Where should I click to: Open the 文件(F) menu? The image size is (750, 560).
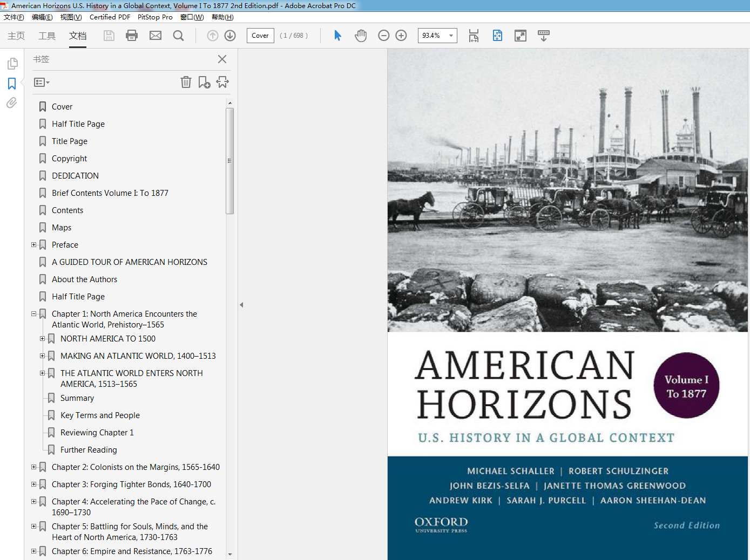pyautogui.click(x=14, y=17)
